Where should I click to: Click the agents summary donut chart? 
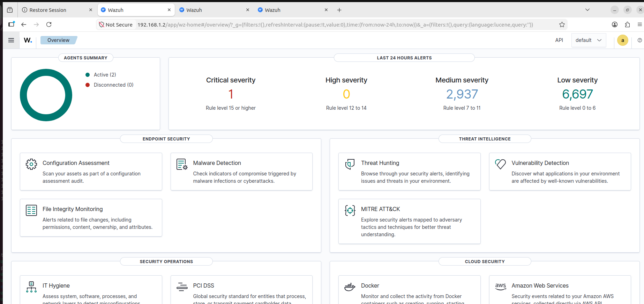46,95
